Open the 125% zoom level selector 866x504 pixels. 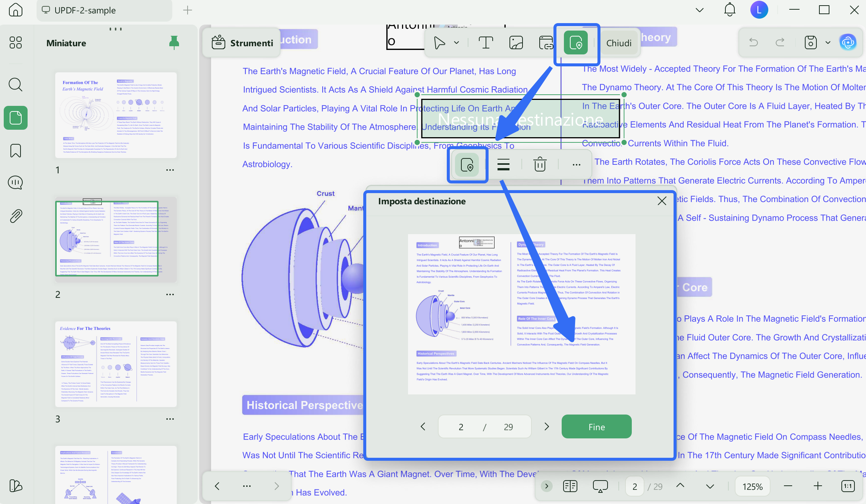pyautogui.click(x=752, y=486)
